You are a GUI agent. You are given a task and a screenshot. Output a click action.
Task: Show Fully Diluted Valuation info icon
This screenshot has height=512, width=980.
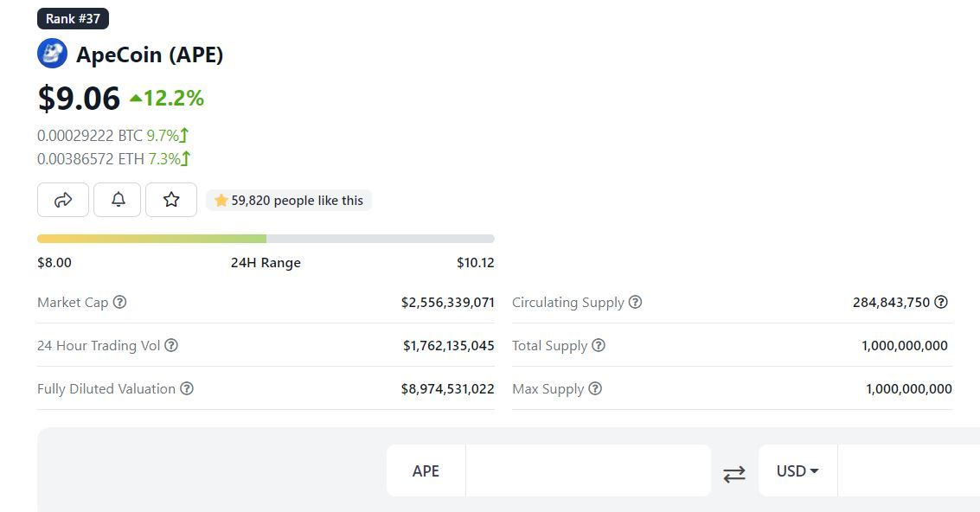[187, 388]
